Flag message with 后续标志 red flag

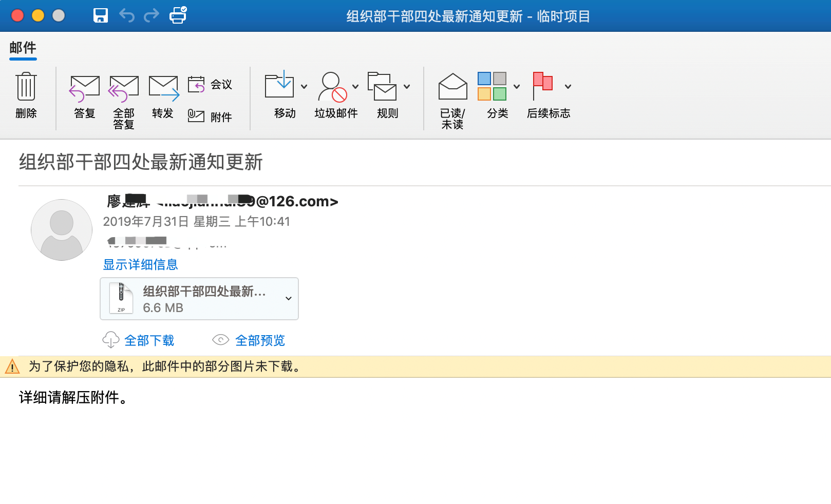pos(543,86)
